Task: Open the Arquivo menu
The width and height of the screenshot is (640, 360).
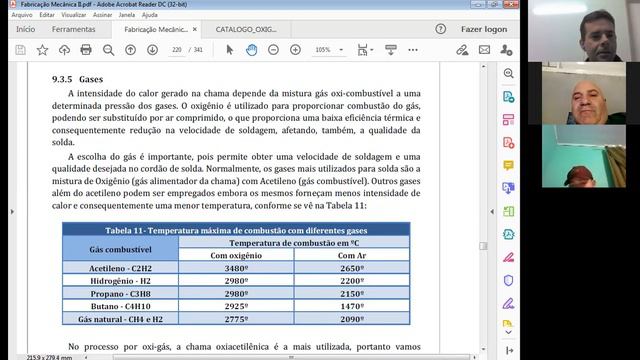Action: click(x=22, y=15)
